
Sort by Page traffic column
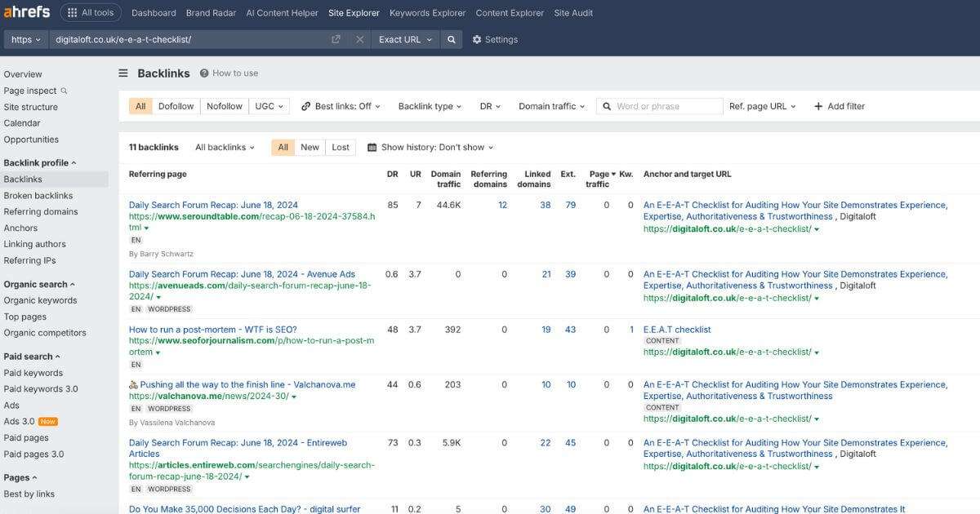[599, 179]
